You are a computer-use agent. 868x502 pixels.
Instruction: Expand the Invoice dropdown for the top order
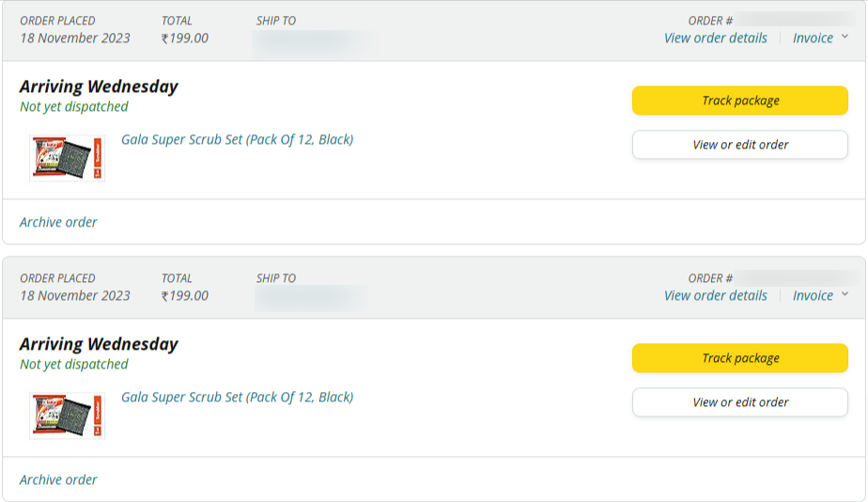(814, 39)
